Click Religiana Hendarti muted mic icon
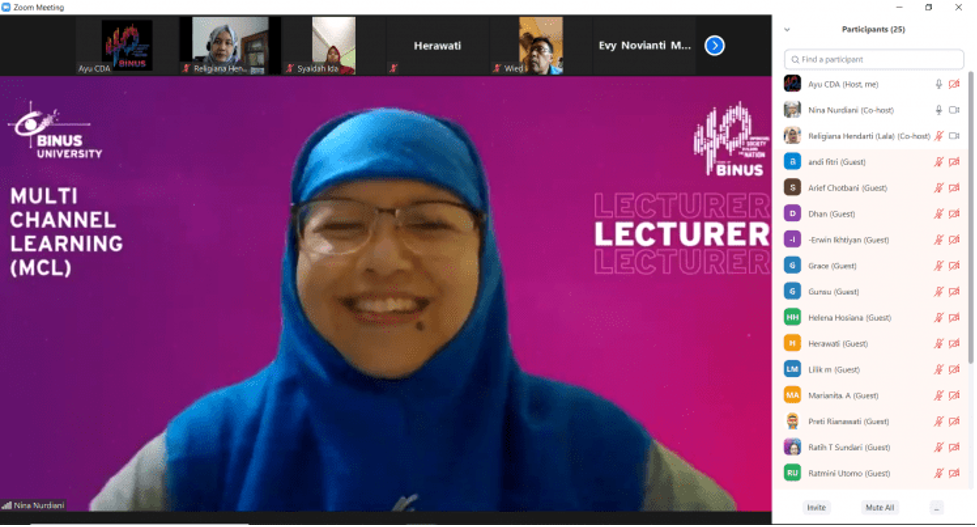The width and height of the screenshot is (977, 527). pos(938,136)
